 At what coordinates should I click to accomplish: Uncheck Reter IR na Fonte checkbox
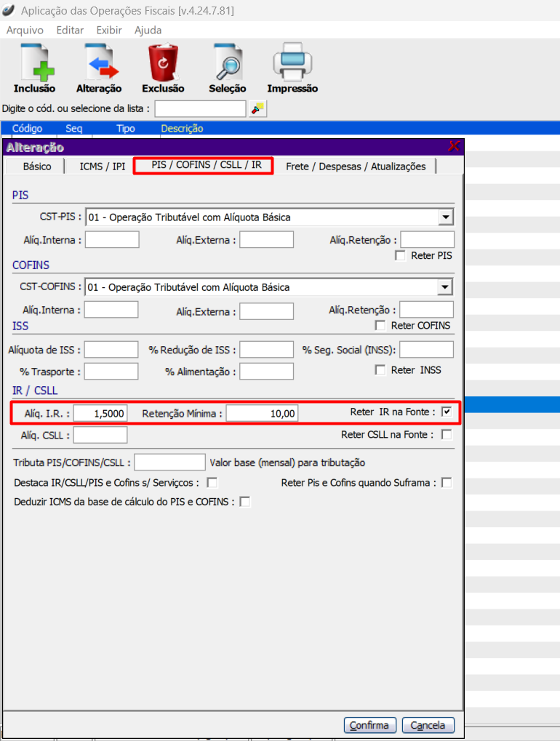pos(447,412)
